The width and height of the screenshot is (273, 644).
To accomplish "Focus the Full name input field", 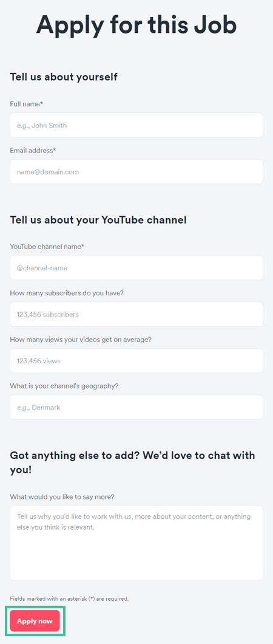I will coord(136,125).
